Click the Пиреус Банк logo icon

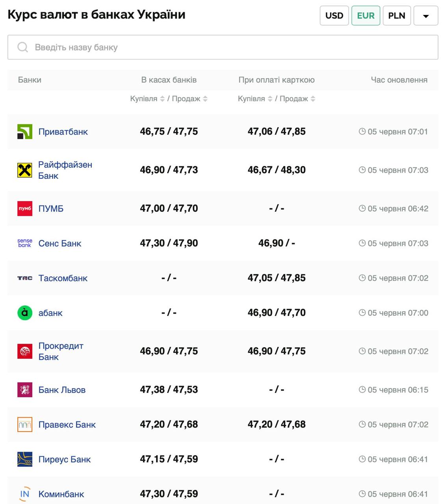click(x=24, y=459)
